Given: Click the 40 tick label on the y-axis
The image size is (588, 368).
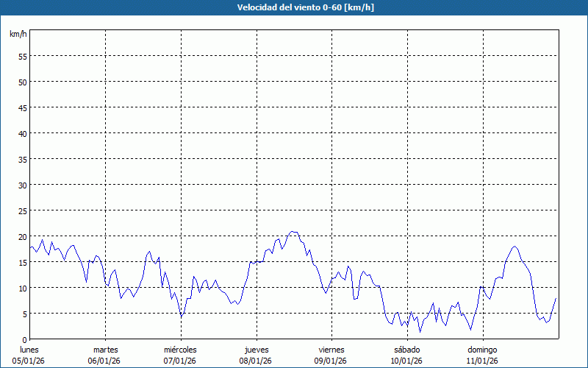Looking at the screenshot, I should click(22, 133).
